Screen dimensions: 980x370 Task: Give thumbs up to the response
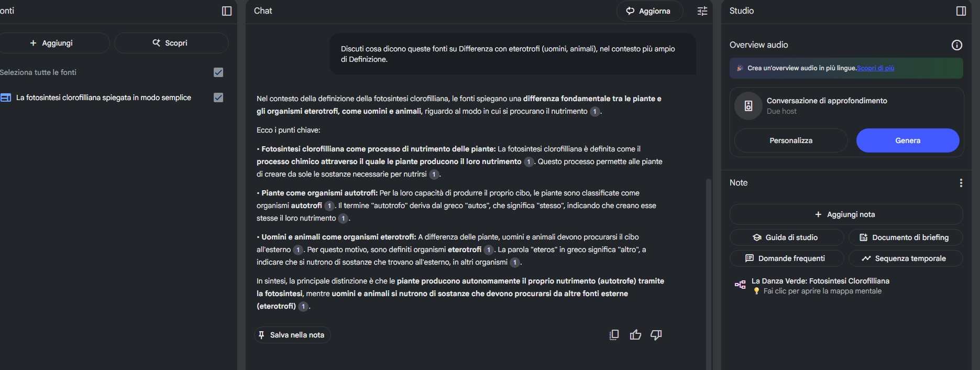(635, 335)
